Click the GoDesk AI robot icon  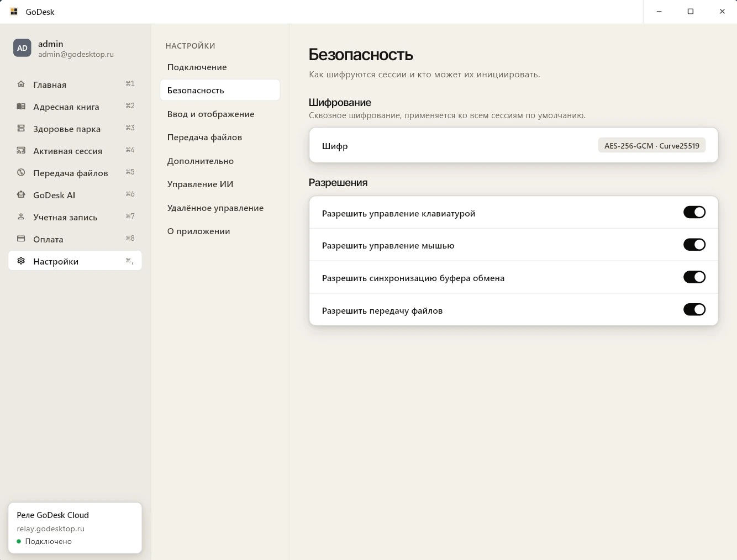pos(21,194)
